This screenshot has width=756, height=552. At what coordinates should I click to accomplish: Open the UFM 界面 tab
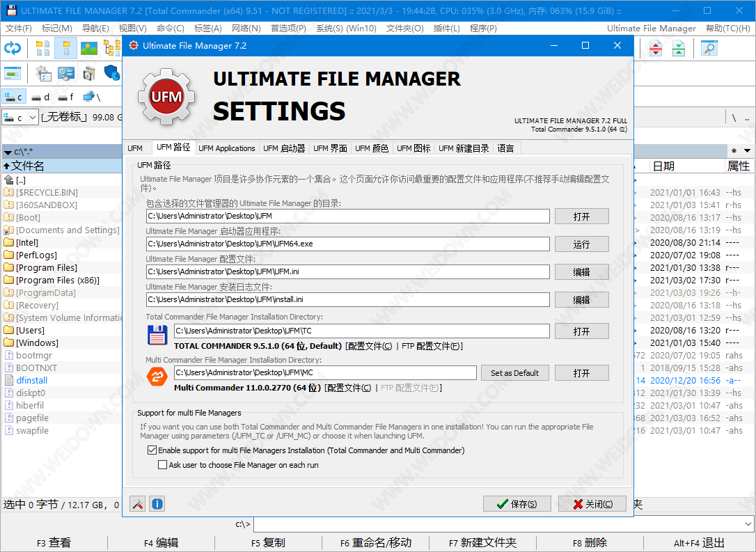pyautogui.click(x=330, y=148)
